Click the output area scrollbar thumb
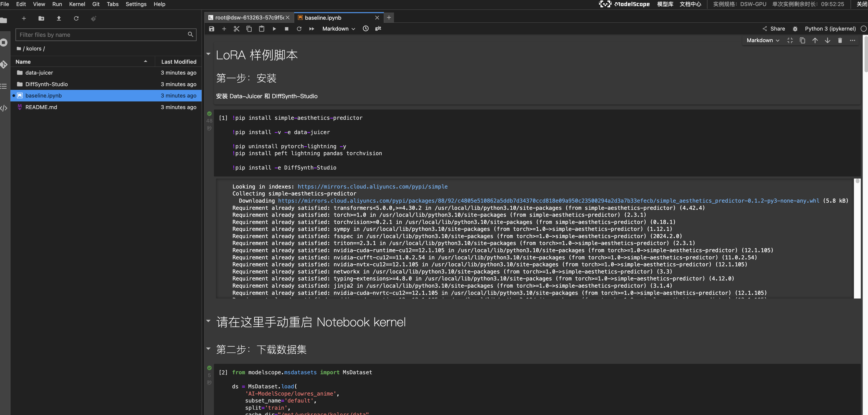This screenshot has height=415, width=868. [x=857, y=181]
